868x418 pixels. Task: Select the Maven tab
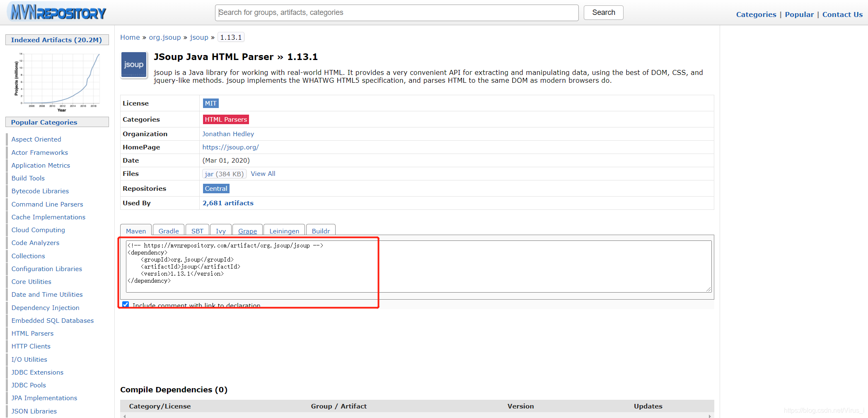coord(136,231)
